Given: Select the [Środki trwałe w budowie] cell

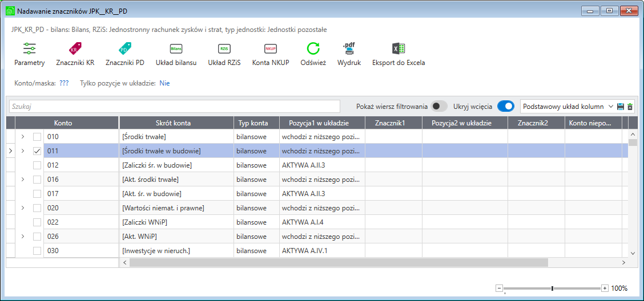Looking at the screenshot, I should [176, 151].
